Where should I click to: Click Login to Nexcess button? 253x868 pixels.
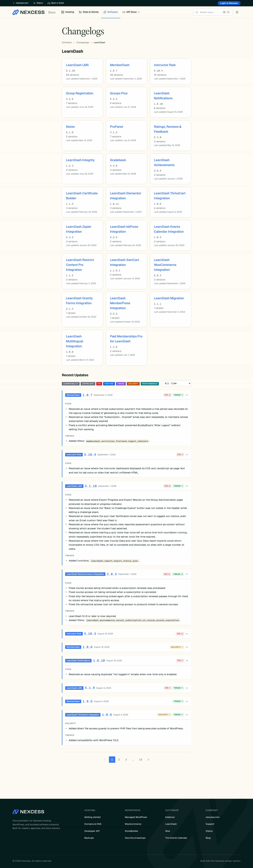tap(229, 3)
